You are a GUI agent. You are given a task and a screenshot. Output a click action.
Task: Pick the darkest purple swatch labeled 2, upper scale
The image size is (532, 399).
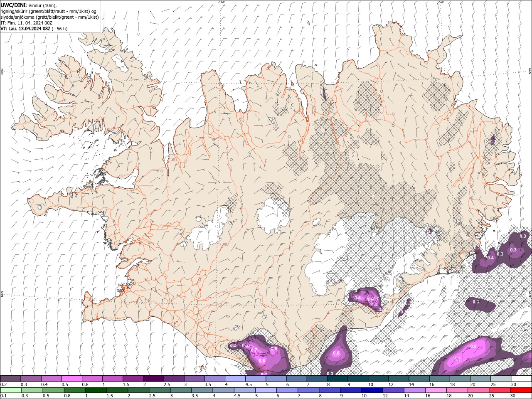pos(153,379)
